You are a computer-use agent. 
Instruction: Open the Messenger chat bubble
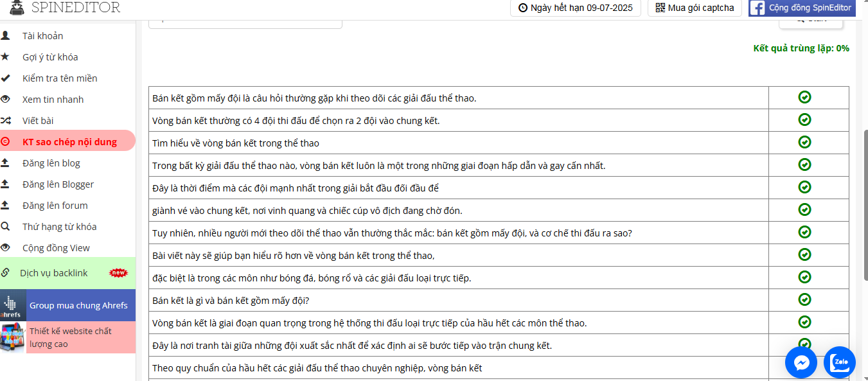coord(801,363)
